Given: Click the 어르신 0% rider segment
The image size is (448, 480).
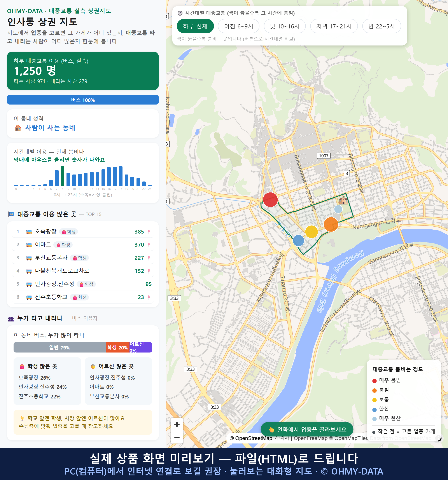Looking at the screenshot, I should coord(141,347).
